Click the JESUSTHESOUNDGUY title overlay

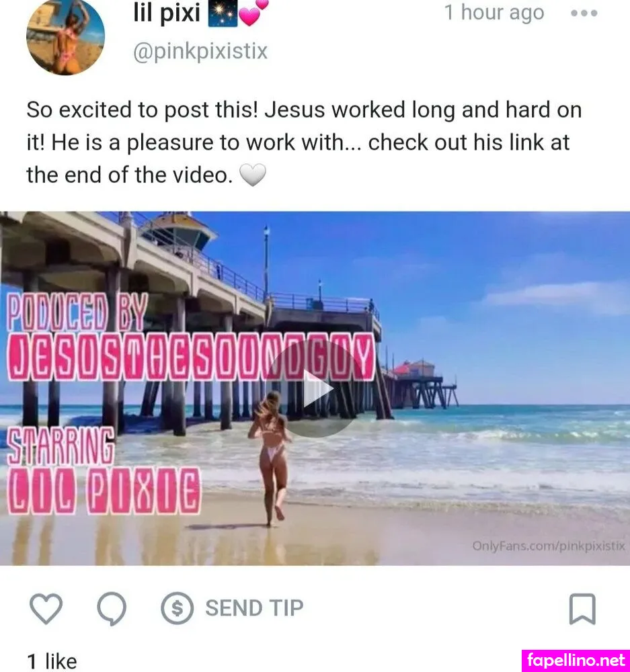click(191, 358)
